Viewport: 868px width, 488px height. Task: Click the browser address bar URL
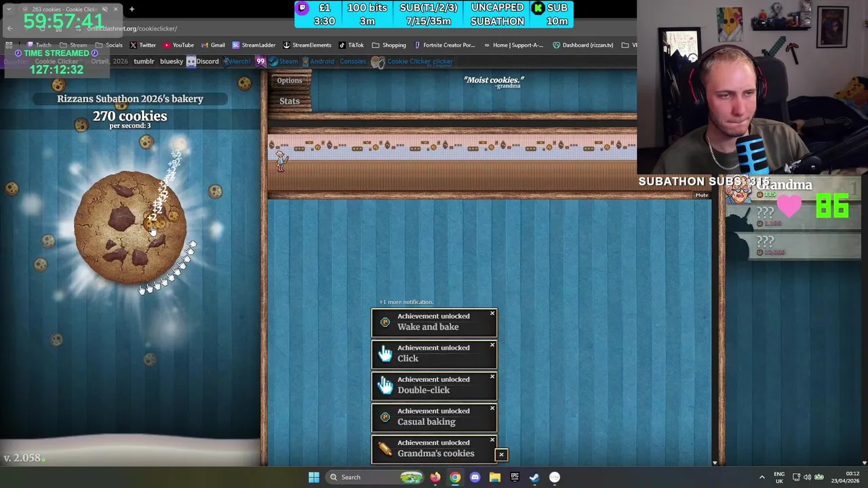[x=134, y=28]
